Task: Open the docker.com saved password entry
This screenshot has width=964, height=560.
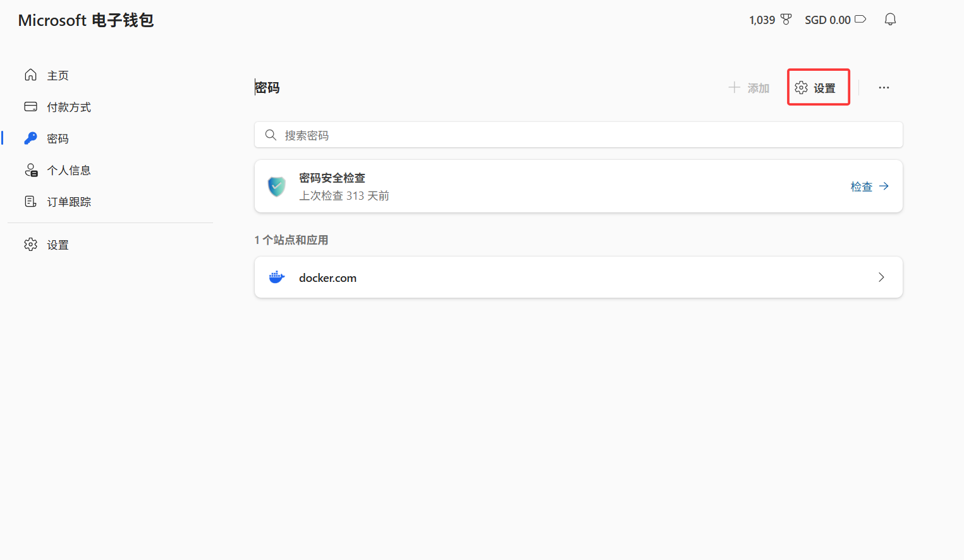Action: (578, 277)
